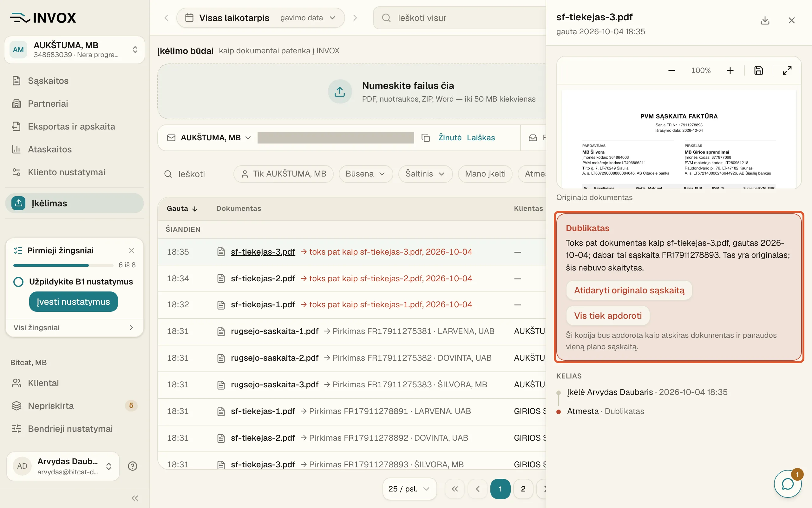Toggle Tik AUKŠTUMA, MB filter
Viewport: 812px width, 508px height.
click(284, 174)
